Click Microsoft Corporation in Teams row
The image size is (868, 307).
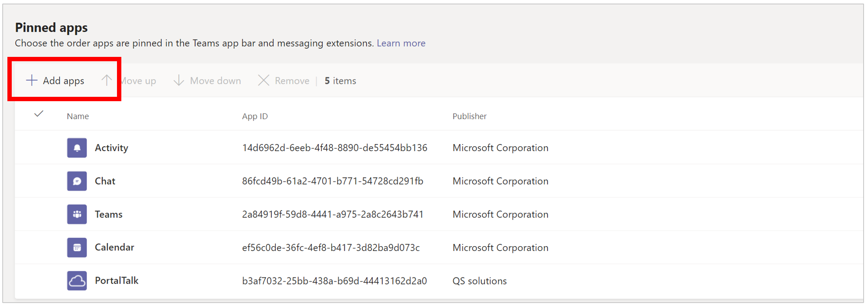pyautogui.click(x=500, y=214)
